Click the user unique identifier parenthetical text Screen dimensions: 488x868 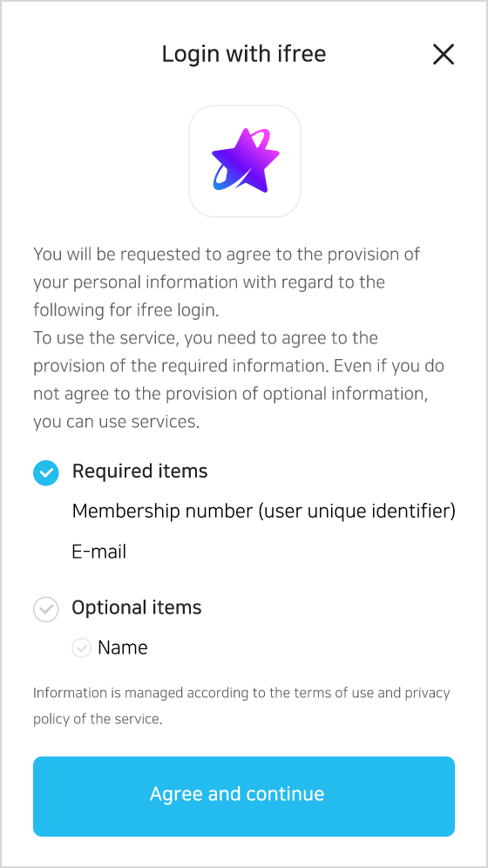(357, 512)
